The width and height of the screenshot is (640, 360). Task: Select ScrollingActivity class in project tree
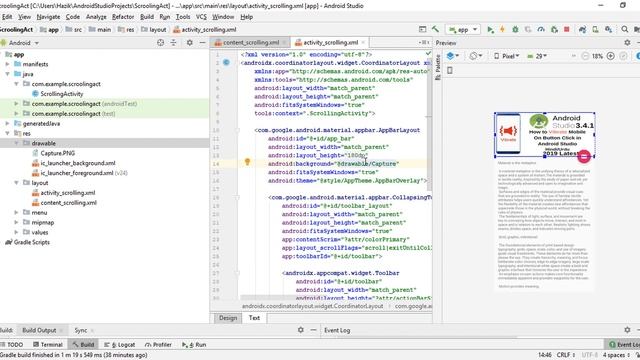tap(62, 94)
